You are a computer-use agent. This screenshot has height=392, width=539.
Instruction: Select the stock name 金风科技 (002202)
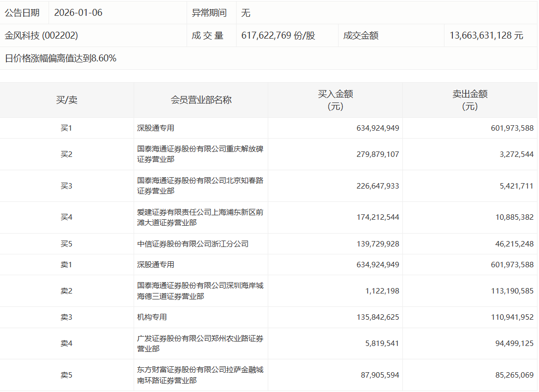click(x=41, y=36)
